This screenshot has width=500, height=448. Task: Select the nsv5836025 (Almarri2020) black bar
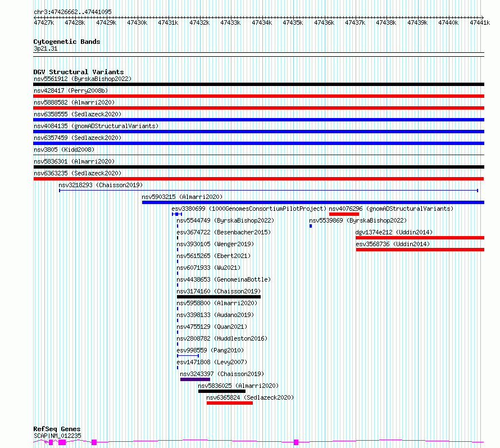click(222, 391)
